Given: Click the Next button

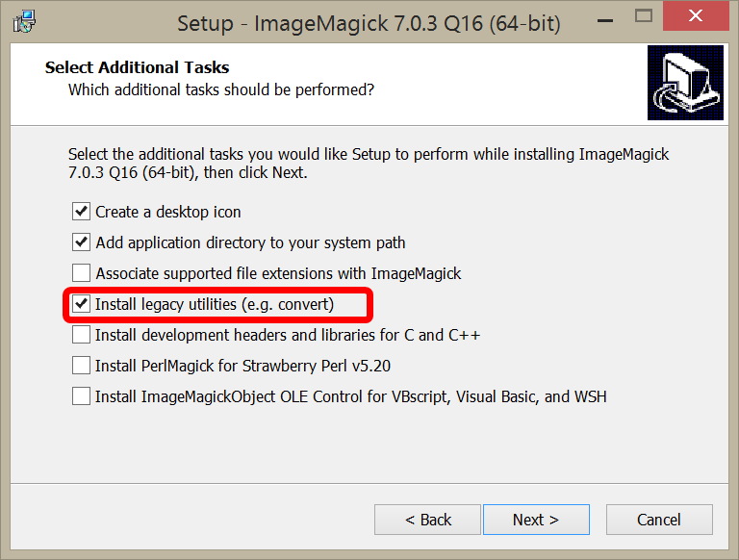Looking at the screenshot, I should point(536,520).
